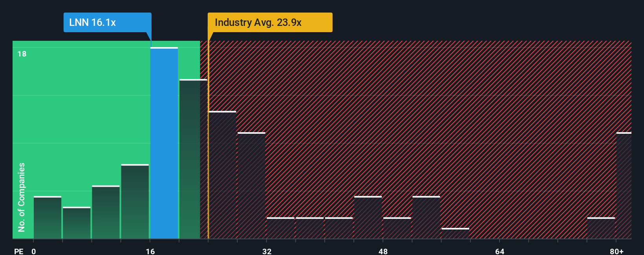Click the x-axis label 80+
The height and width of the screenshot is (255, 644).
617,251
